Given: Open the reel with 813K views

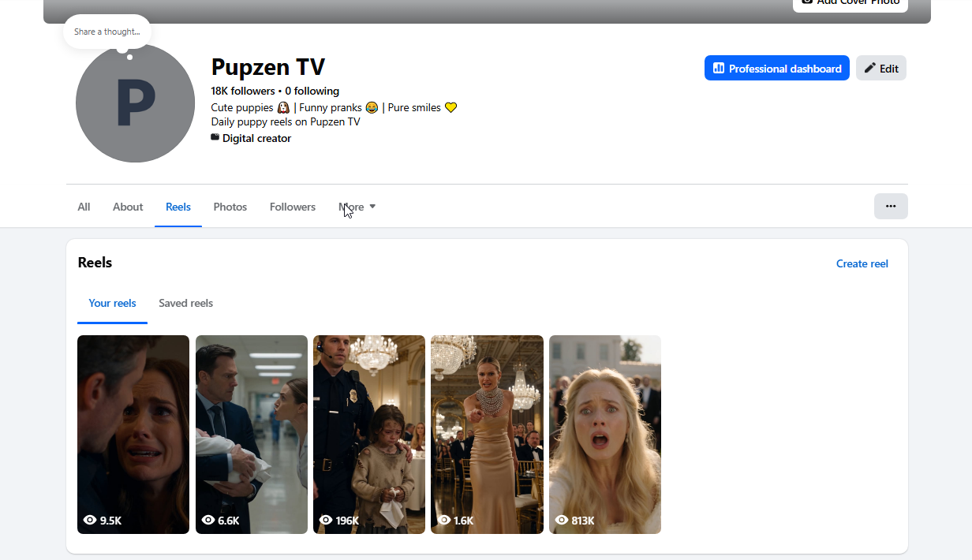Looking at the screenshot, I should pos(605,435).
